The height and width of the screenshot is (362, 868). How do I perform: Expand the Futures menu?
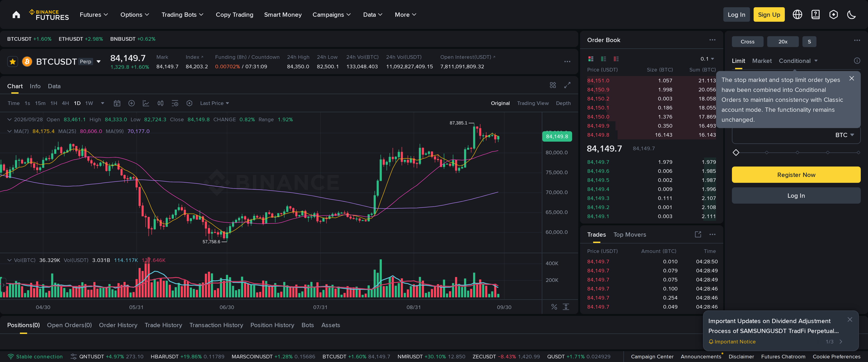click(x=94, y=14)
